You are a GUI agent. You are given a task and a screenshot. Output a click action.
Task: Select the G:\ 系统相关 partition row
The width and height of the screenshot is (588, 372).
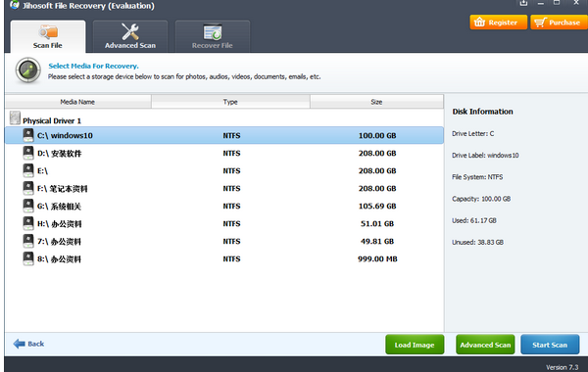[x=224, y=206]
